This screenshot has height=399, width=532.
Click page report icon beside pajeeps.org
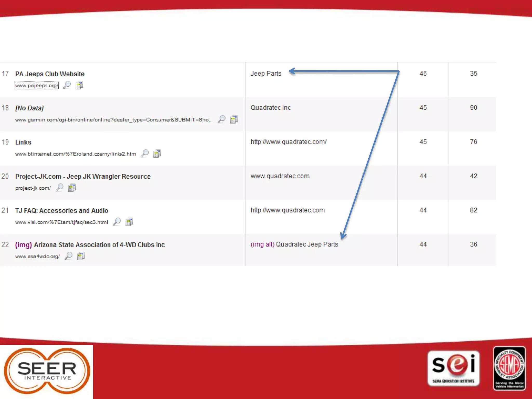pyautogui.click(x=79, y=85)
